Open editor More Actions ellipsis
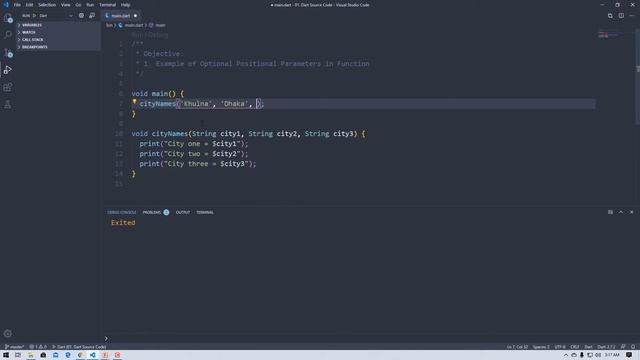This screenshot has width=640, height=360. 632,16
